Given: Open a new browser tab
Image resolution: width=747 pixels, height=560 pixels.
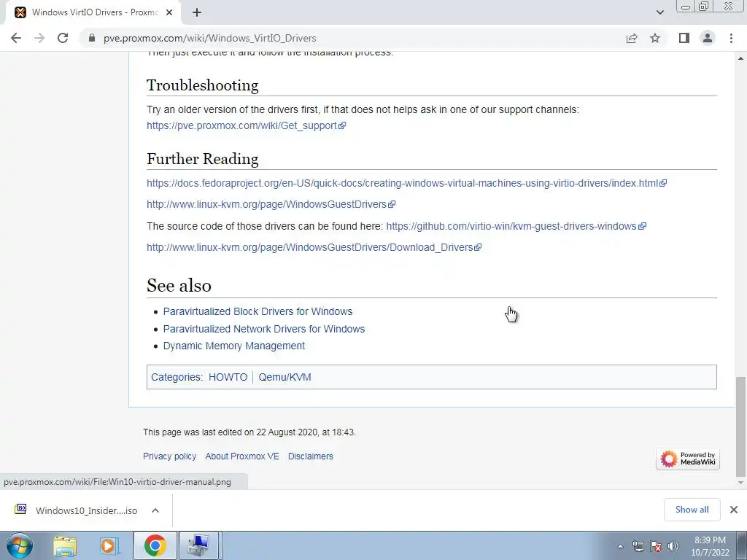Looking at the screenshot, I should tap(197, 12).
